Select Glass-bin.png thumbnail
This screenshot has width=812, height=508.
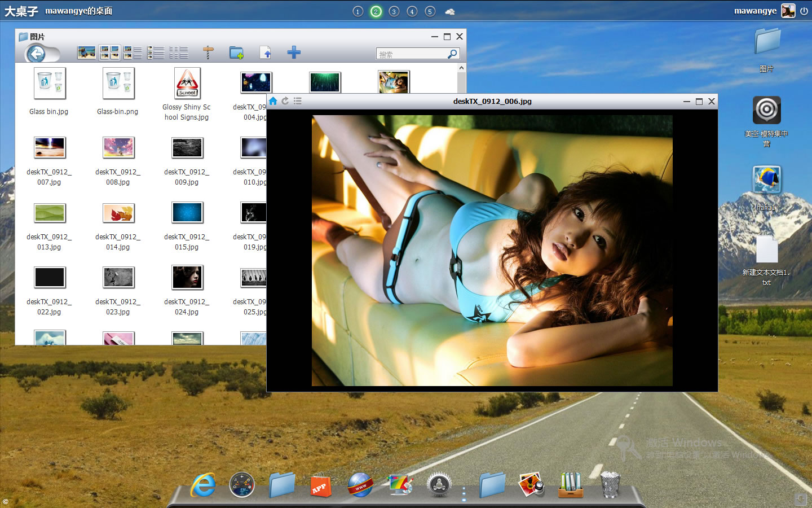pos(118,84)
